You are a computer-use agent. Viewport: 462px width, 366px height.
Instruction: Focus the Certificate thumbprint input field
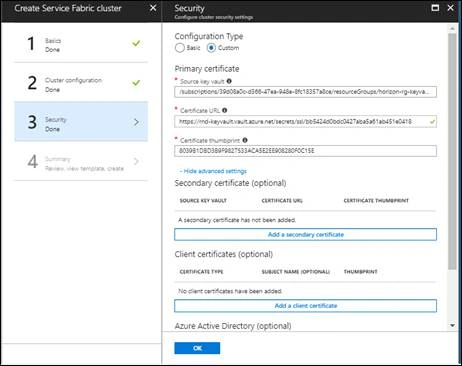305,151
